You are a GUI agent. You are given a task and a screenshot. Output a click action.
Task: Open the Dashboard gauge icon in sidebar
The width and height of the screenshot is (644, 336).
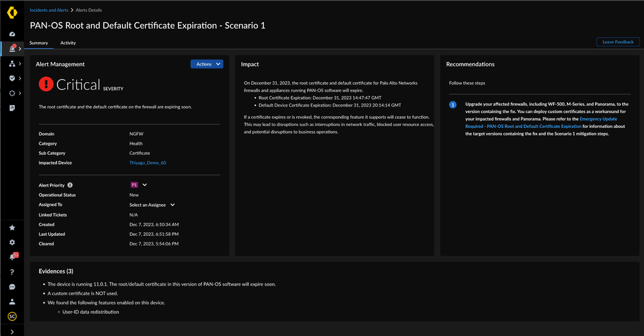[x=12, y=34]
